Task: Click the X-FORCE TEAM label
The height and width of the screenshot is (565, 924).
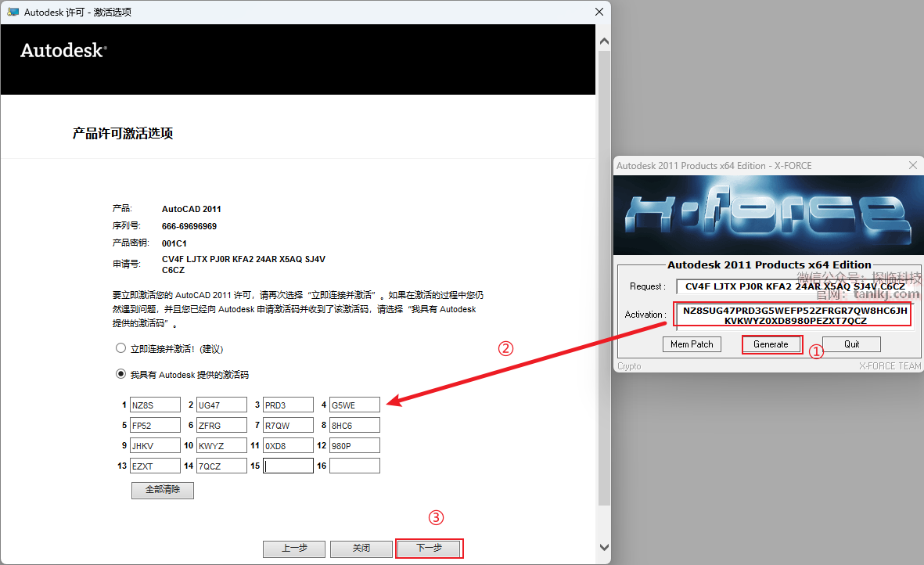Action: click(890, 366)
